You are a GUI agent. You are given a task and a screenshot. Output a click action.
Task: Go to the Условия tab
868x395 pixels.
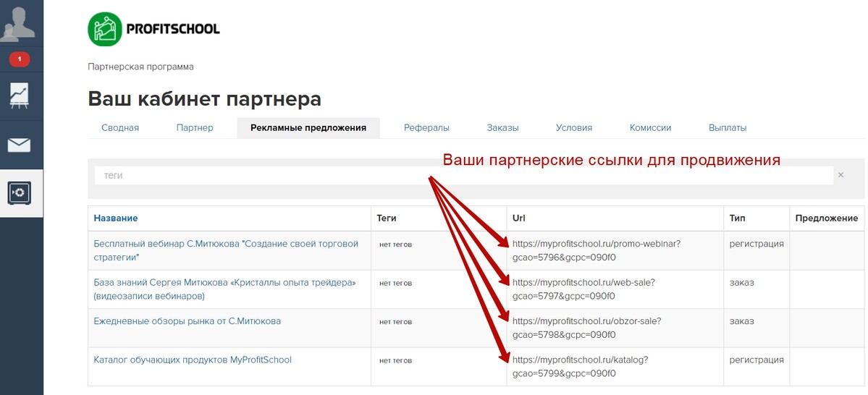[574, 128]
